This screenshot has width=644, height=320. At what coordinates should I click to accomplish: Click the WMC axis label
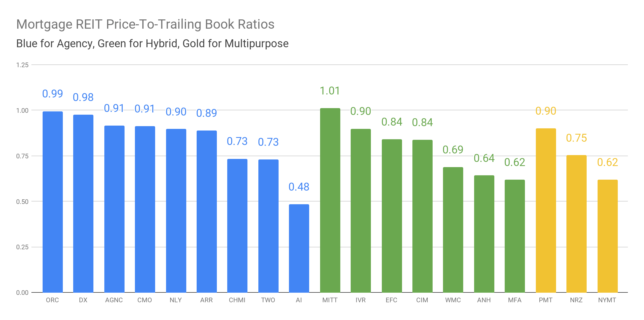coord(453,300)
